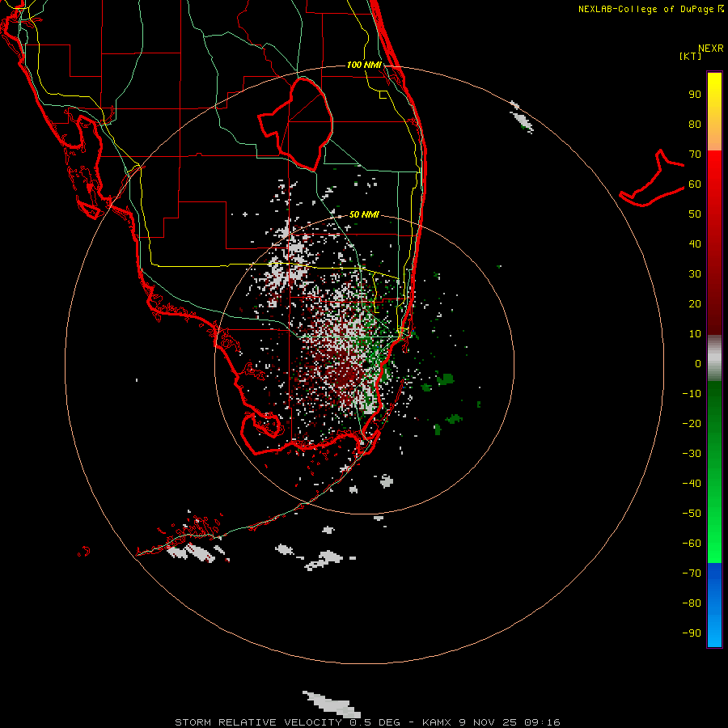Click the 60 value on velocity scale
This screenshot has width=728, height=728.
695,184
